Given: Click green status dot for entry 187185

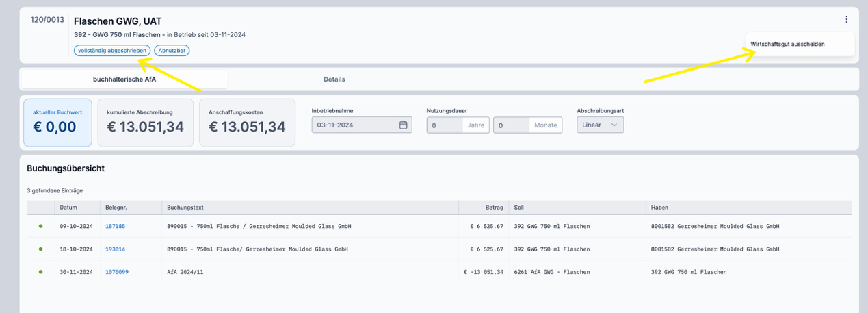Looking at the screenshot, I should click(x=40, y=226).
